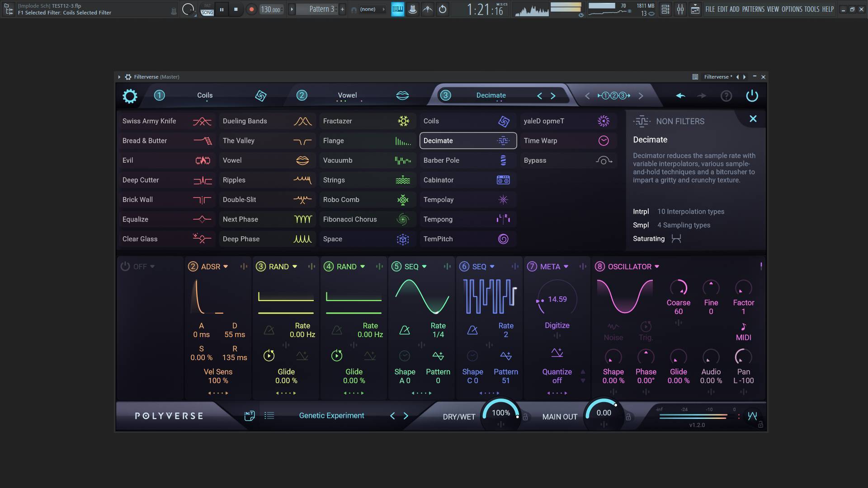Click the undo arrow in Filterverse

(680, 96)
